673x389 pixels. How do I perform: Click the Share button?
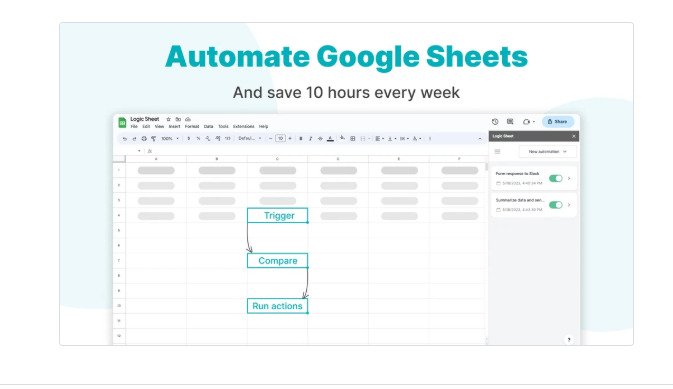click(x=558, y=122)
